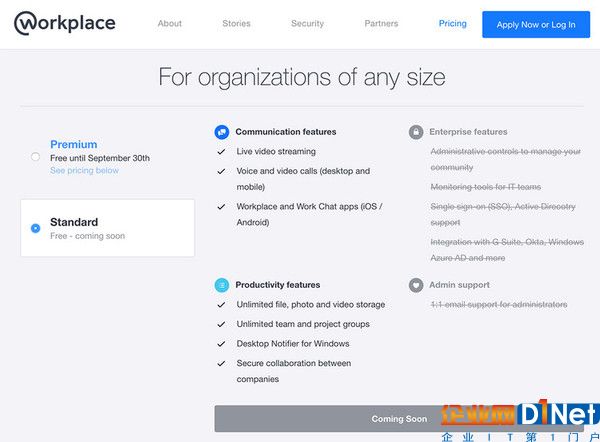Click the 'Admin support' heading
600x442 pixels.
click(459, 285)
